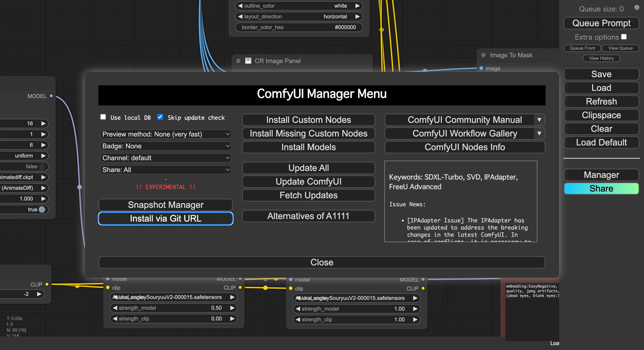644x350 pixels.
Task: Click the first LoRA node's safetensors file selector
Action: pyautogui.click(x=174, y=297)
